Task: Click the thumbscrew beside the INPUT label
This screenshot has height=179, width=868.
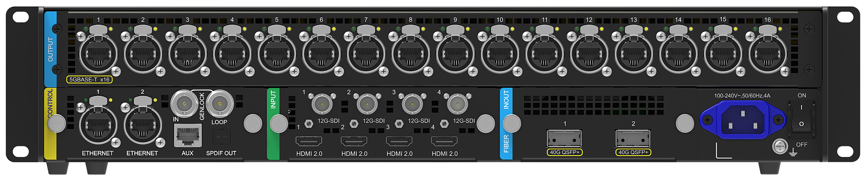Action: 279,123
